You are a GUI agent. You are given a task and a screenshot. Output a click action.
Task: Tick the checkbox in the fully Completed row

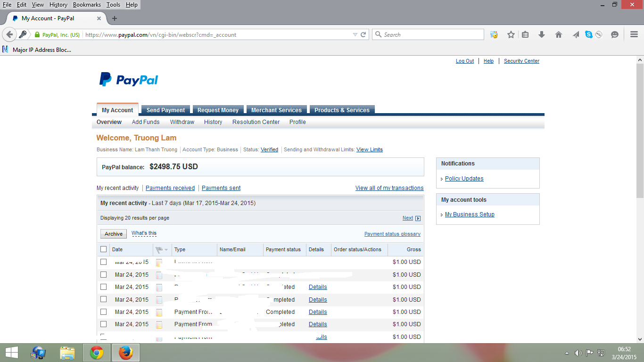point(104,312)
